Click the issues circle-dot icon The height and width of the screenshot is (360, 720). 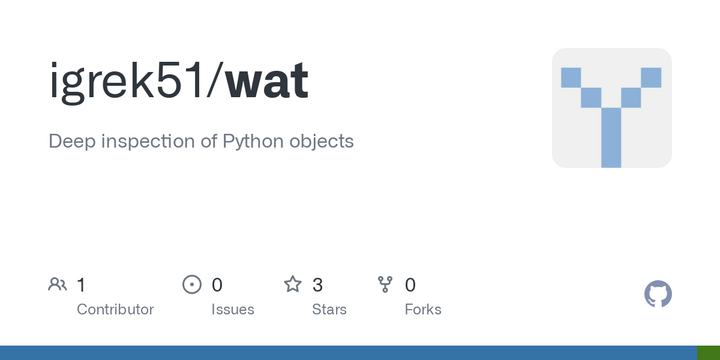191,284
